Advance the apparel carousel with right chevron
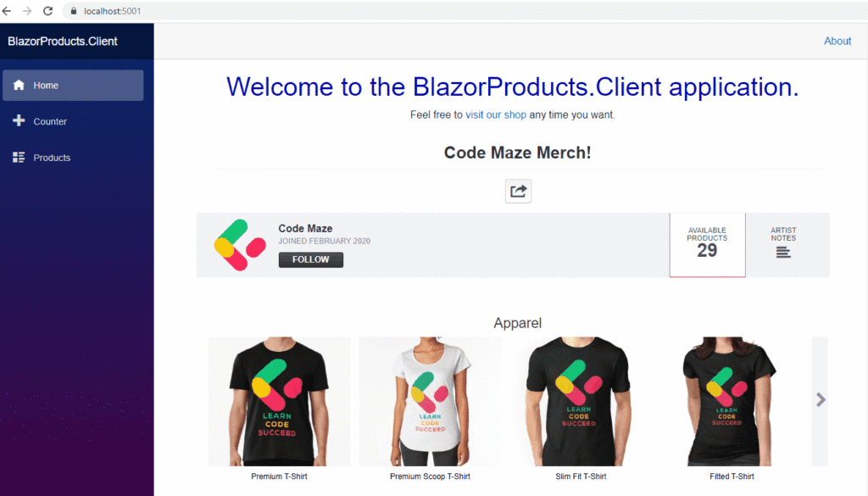Image resolution: width=868 pixels, height=496 pixels. (x=821, y=399)
